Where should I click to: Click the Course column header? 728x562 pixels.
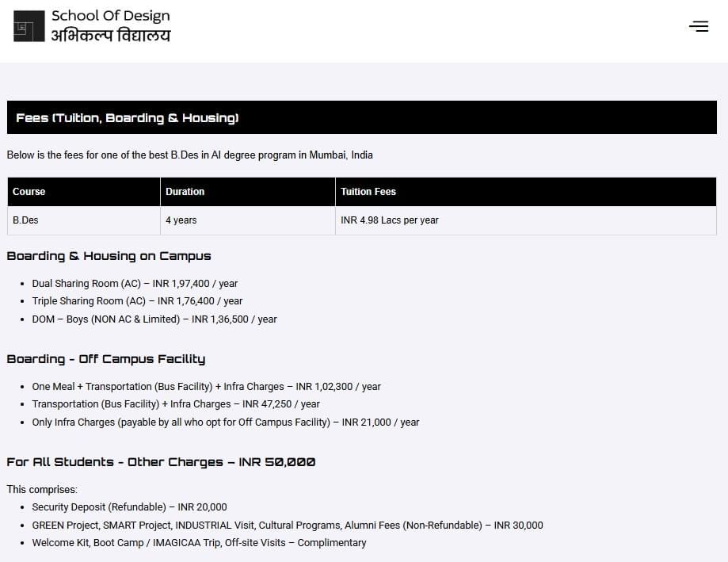tap(29, 191)
